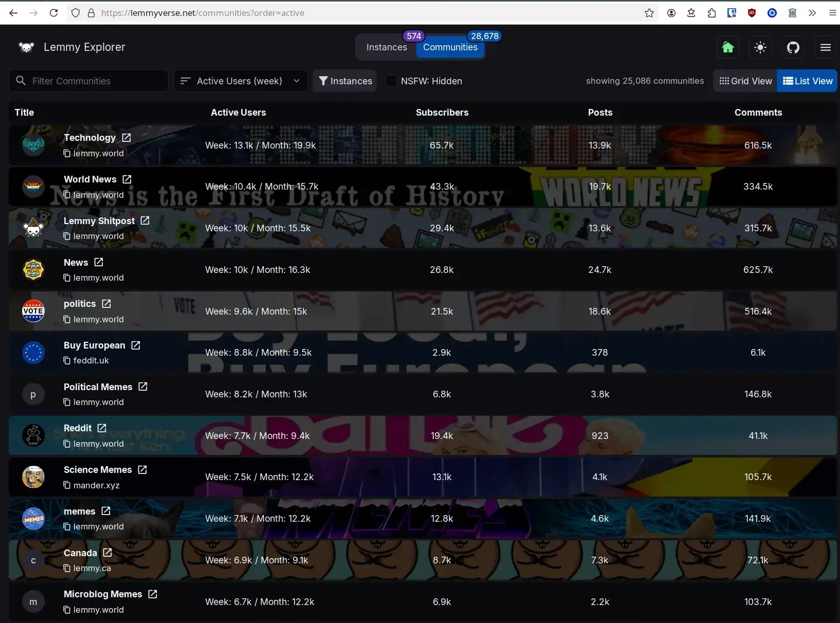Click the browser address bar URL
The image size is (840, 623).
click(x=203, y=13)
